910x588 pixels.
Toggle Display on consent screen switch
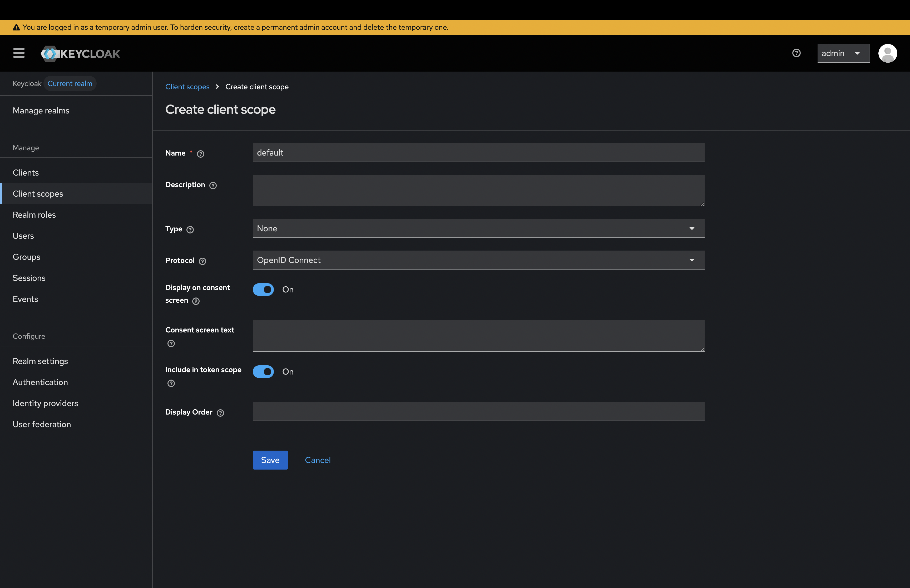coord(263,290)
